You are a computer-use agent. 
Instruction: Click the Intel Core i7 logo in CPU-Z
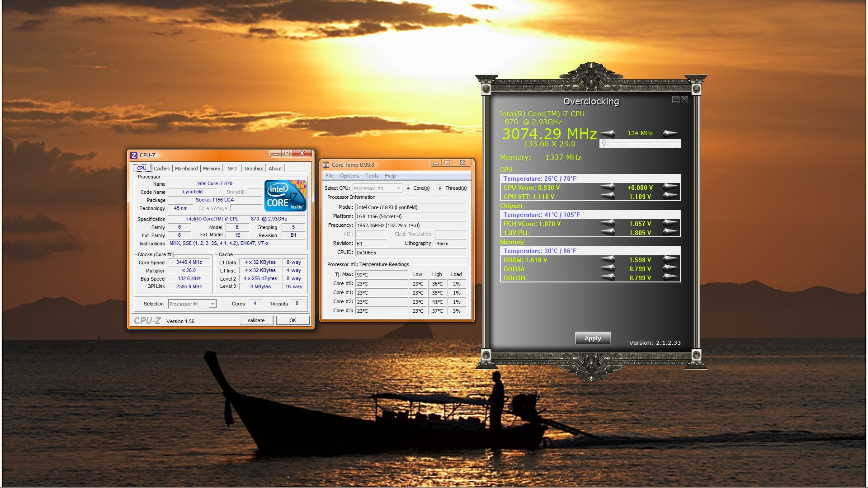click(x=285, y=195)
